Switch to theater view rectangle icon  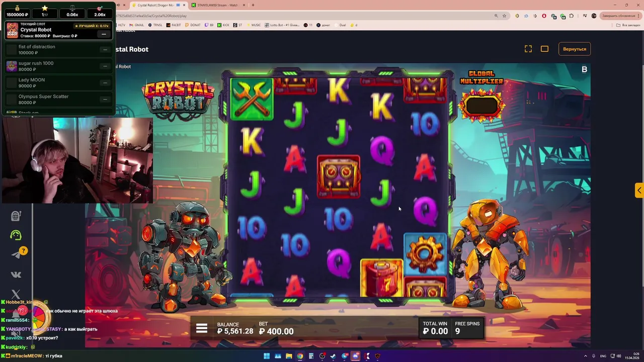544,49
